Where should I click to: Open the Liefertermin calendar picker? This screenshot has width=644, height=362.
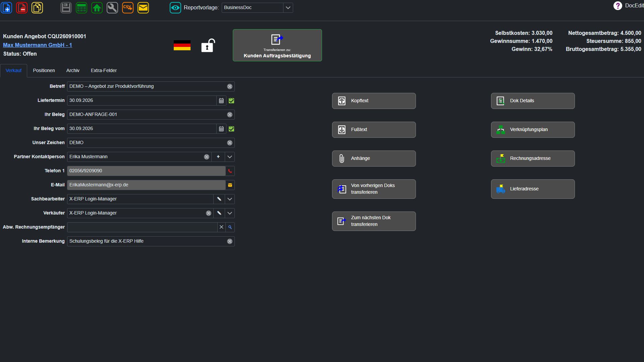click(221, 101)
